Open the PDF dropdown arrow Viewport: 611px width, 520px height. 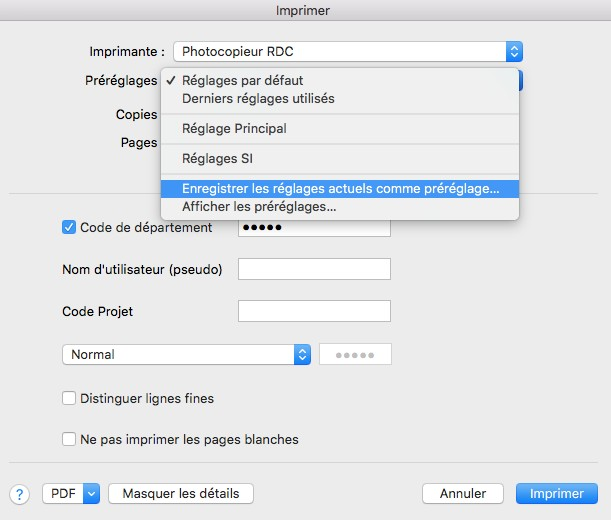click(91, 494)
